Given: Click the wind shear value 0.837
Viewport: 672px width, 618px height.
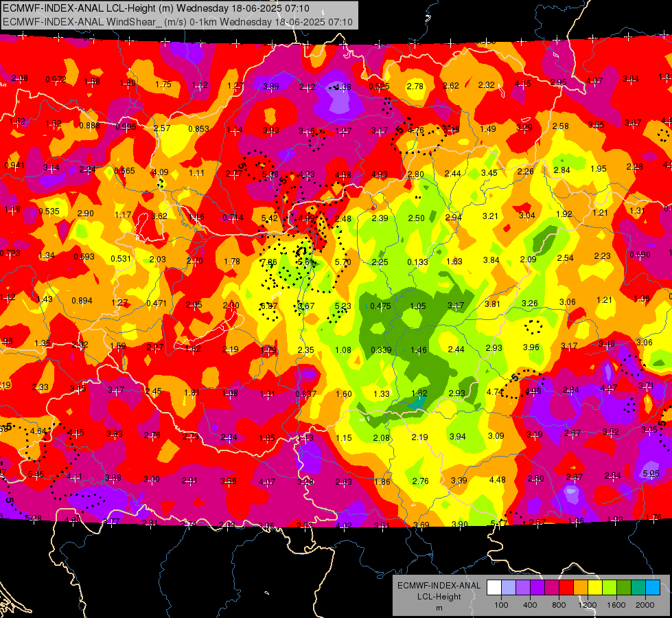Looking at the screenshot, I should pyautogui.click(x=306, y=393).
